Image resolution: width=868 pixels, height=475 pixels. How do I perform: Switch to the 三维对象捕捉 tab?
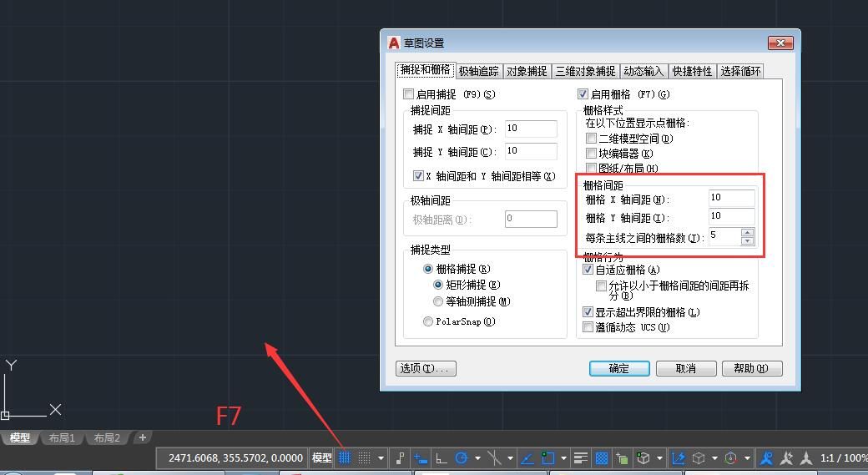(586, 71)
